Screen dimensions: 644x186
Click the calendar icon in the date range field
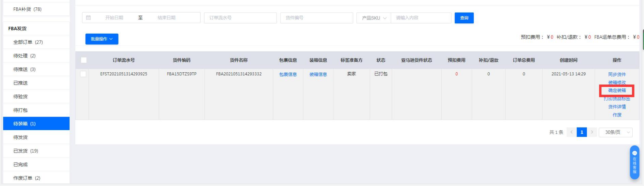88,18
